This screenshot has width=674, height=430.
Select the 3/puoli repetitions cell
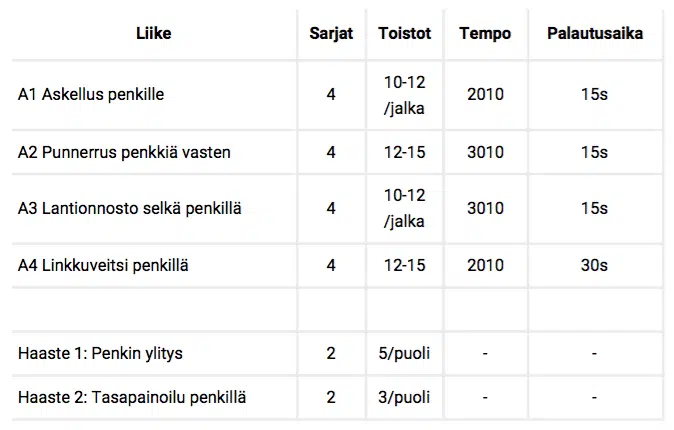tap(404, 397)
